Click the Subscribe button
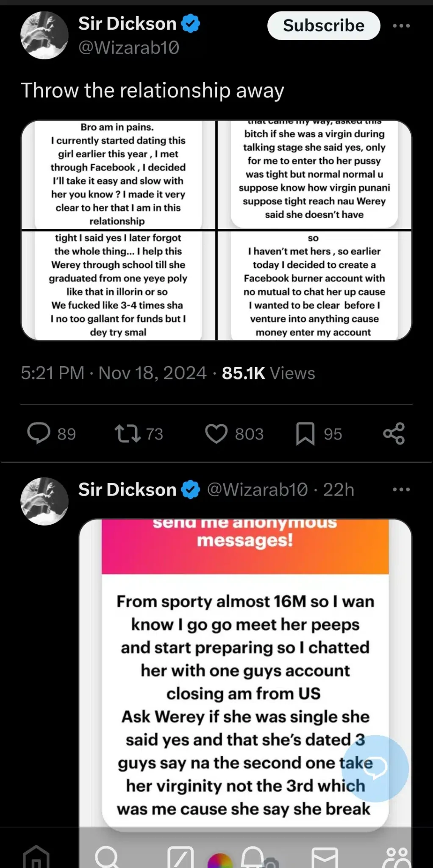This screenshot has width=433, height=868. 324,26
